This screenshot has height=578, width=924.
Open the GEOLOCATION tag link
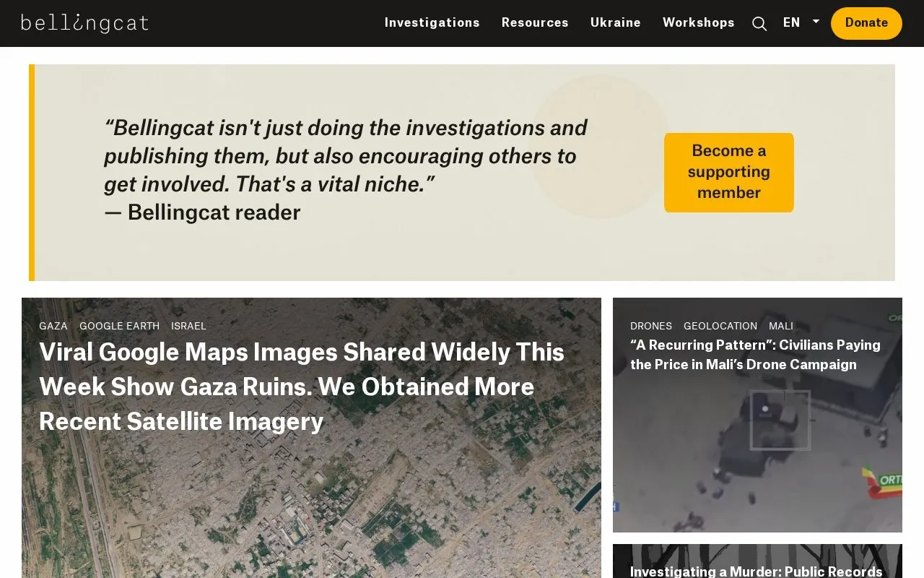tap(720, 326)
